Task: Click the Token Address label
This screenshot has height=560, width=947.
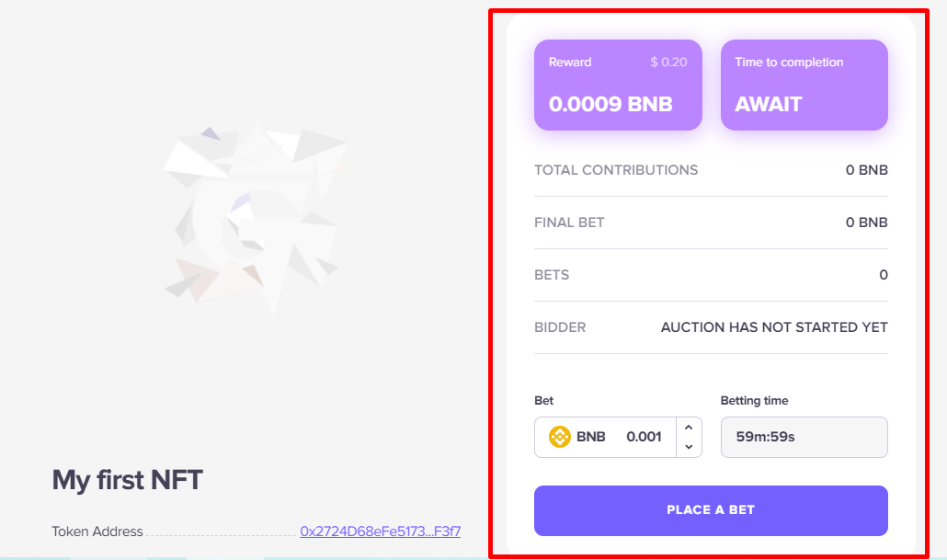Action: (x=97, y=531)
